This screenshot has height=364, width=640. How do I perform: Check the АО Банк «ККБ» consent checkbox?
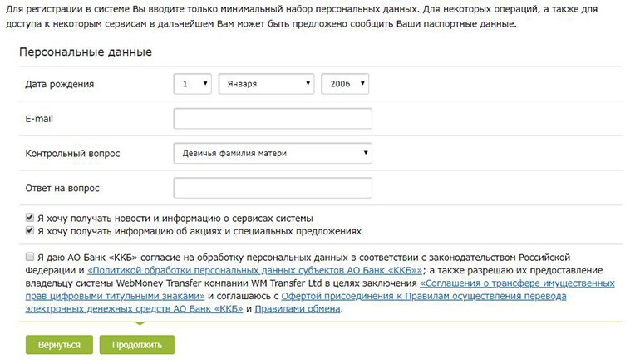pos(29,257)
